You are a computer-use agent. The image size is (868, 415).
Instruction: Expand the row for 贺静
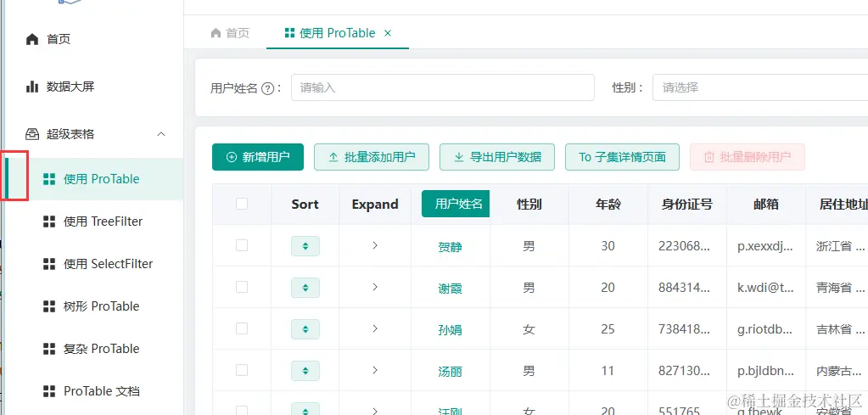tap(375, 245)
